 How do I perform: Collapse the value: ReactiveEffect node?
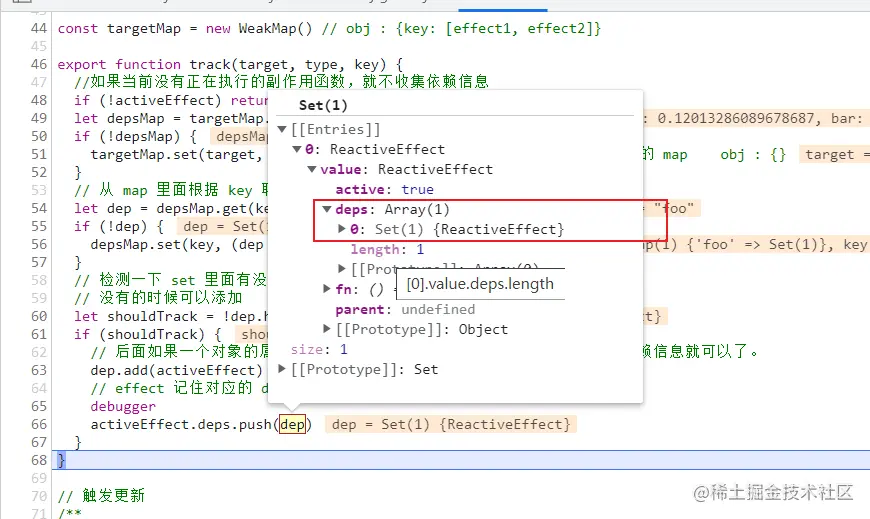click(x=312, y=169)
